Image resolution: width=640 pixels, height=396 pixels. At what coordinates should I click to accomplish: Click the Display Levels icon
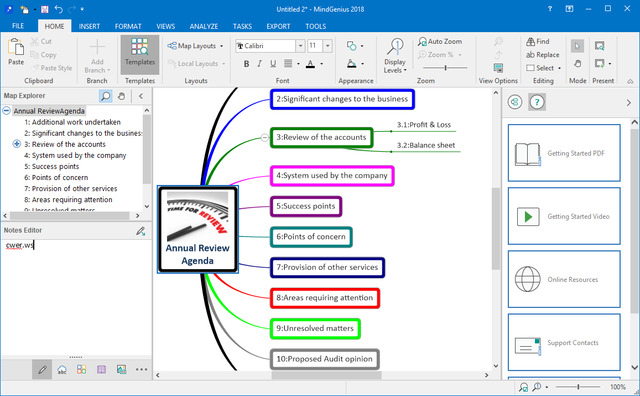tap(395, 56)
